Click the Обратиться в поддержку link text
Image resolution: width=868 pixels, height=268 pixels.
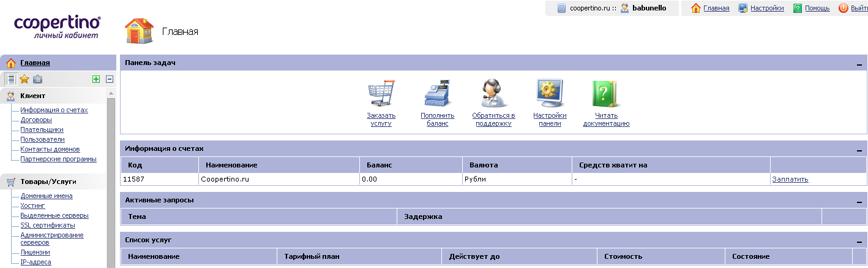493,120
